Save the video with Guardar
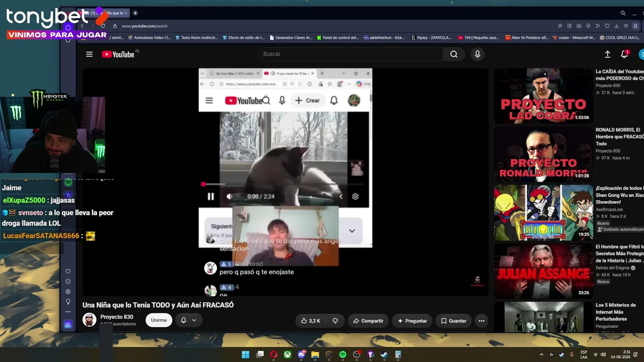644x362 pixels. (x=454, y=321)
